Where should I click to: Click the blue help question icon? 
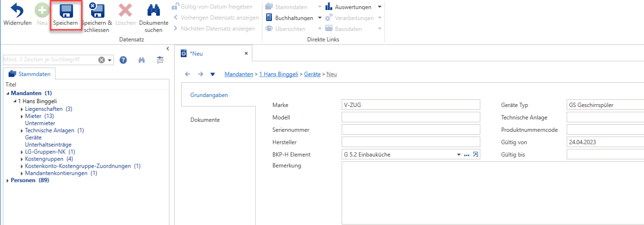point(123,60)
